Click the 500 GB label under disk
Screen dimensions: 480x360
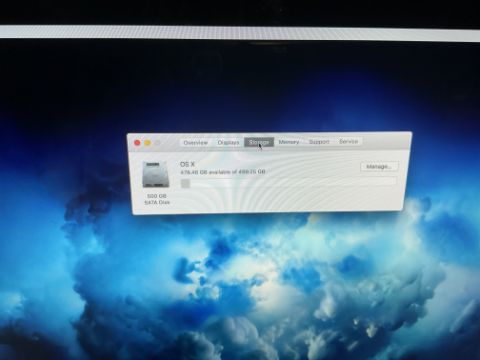157,196
